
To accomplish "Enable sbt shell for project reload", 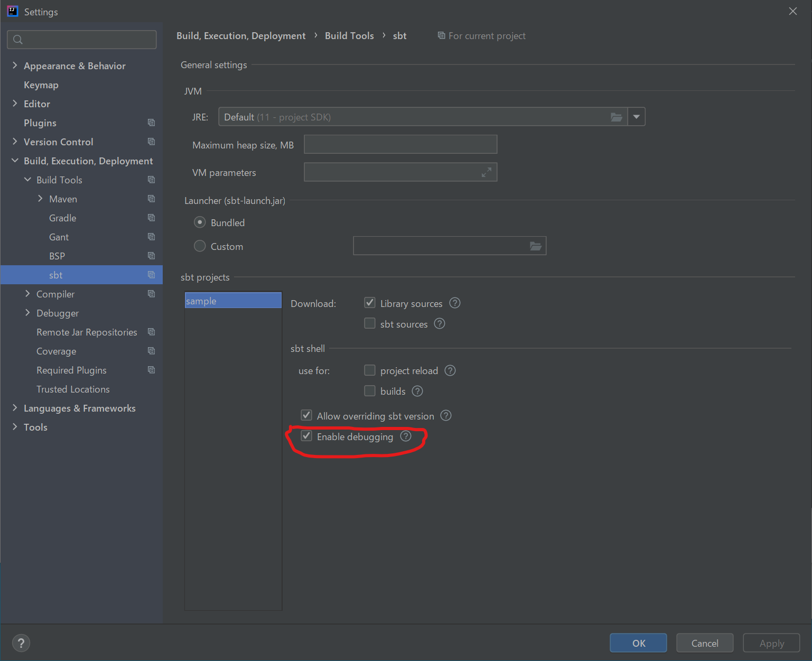I will coord(370,370).
